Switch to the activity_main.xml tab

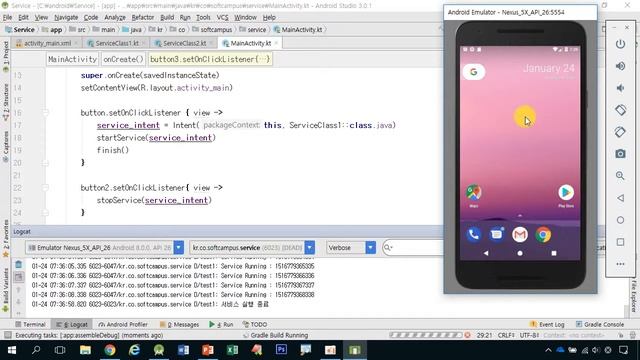(x=47, y=43)
